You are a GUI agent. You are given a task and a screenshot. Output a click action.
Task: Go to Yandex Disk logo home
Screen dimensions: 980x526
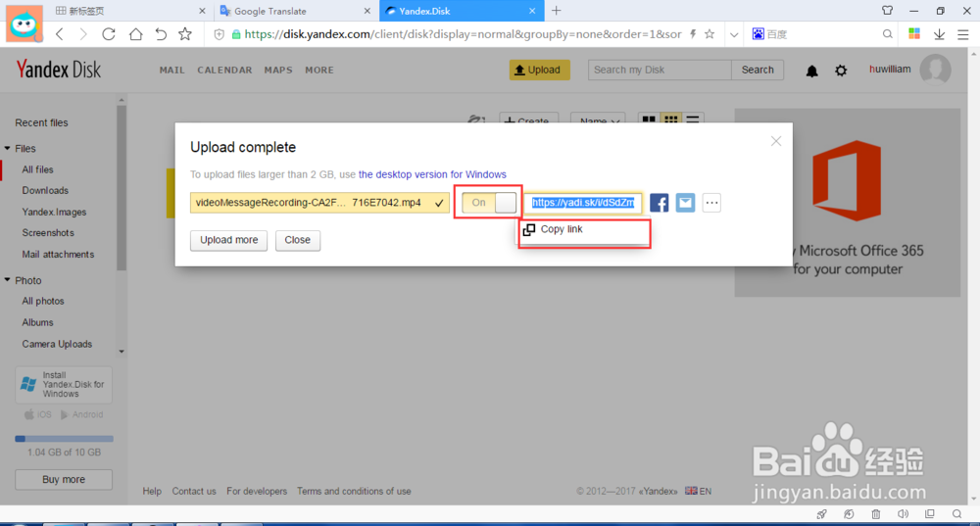58,70
